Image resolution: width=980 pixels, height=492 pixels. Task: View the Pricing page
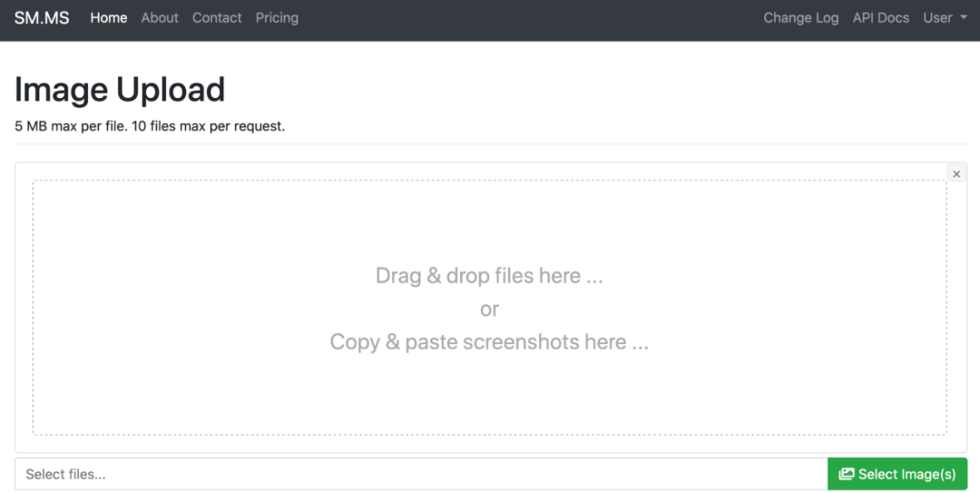(x=277, y=18)
